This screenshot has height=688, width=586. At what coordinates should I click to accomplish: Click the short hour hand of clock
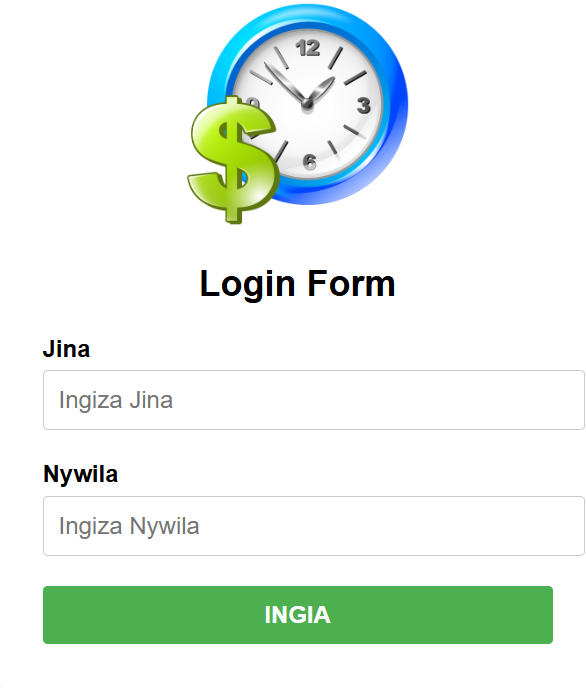pos(322,90)
